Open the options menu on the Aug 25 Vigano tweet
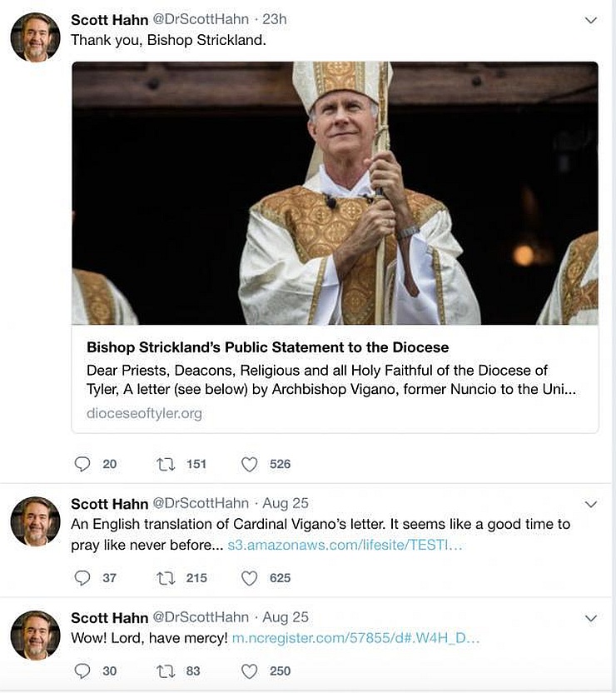The height and width of the screenshot is (693, 616). click(590, 504)
